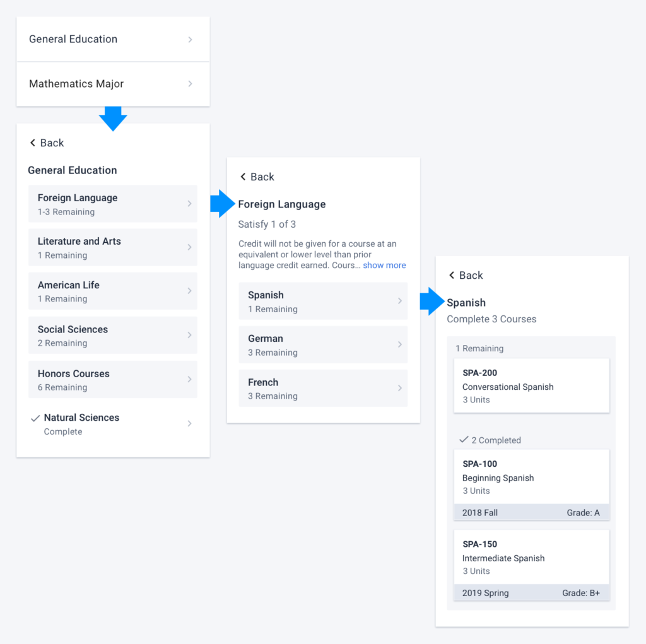The width and height of the screenshot is (646, 644).
Task: Open SPA-150 Intermediate Spanish course card
Action: pyautogui.click(x=531, y=565)
